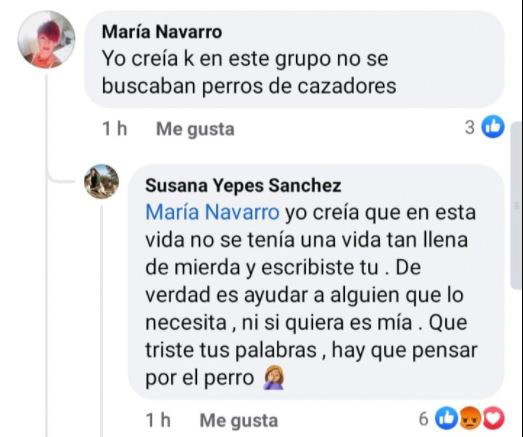Click the 1 h timestamp under María's comment
The width and height of the screenshot is (523, 437).
114,129
